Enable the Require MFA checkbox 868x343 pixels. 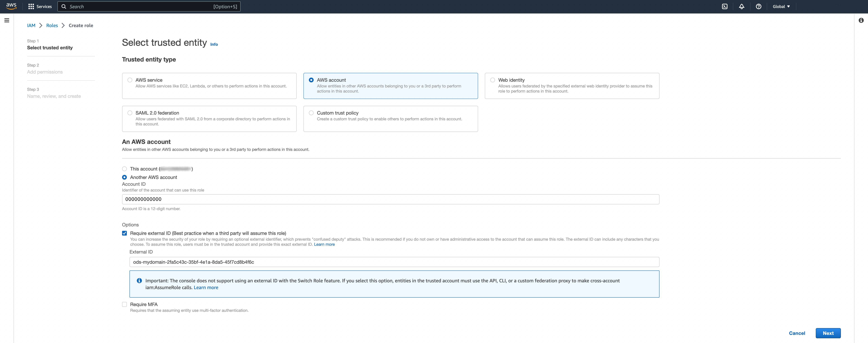[x=124, y=304]
